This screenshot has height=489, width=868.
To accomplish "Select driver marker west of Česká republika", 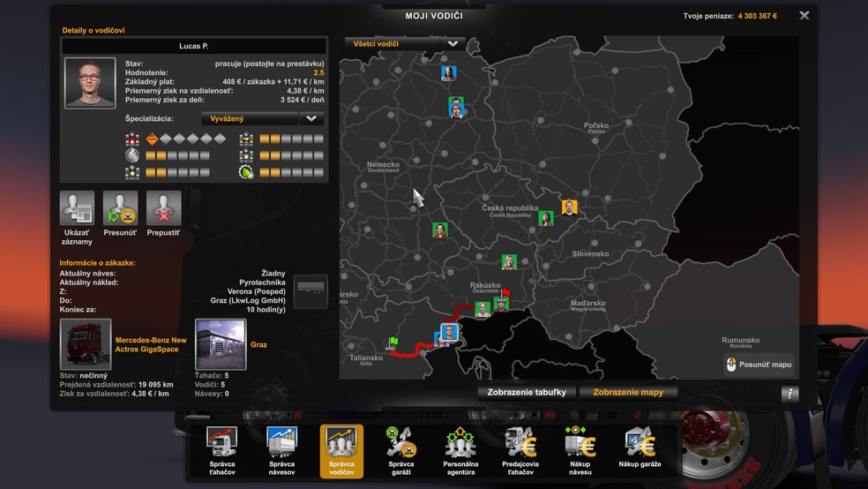I will point(440,229).
